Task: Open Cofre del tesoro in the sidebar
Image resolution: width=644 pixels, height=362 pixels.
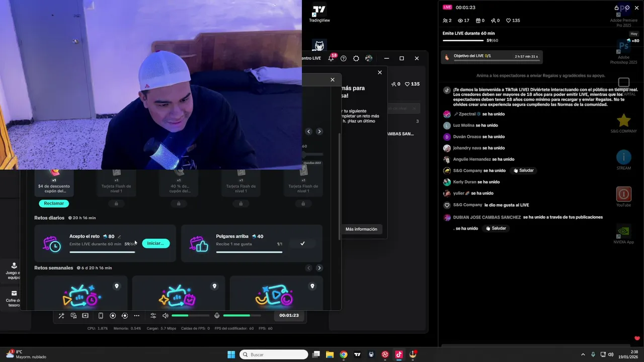Action: click(x=14, y=299)
